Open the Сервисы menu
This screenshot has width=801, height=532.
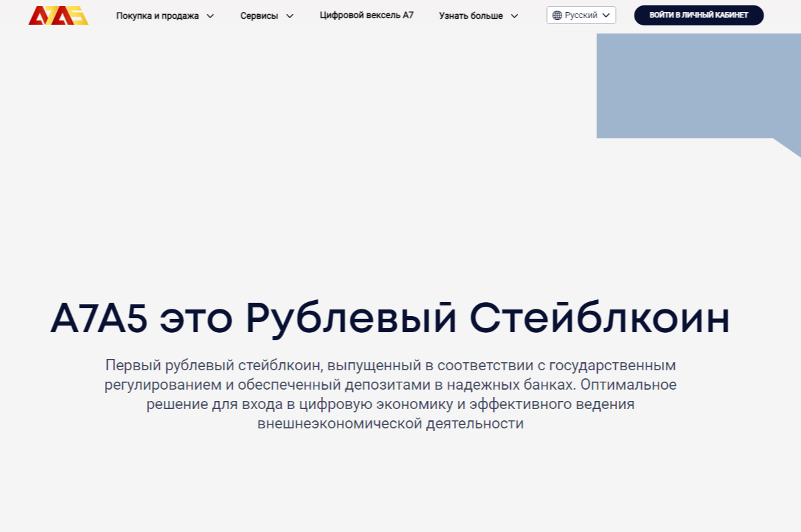pyautogui.click(x=259, y=15)
